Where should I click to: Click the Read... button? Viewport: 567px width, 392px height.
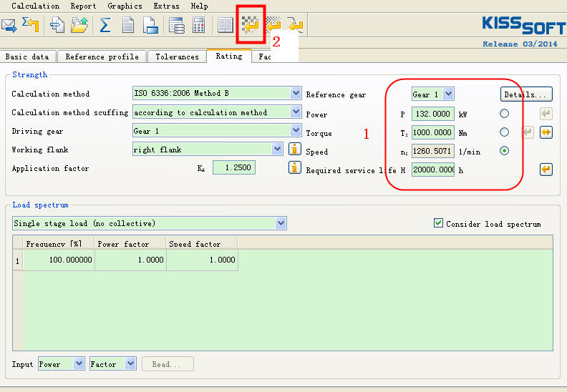coord(168,364)
